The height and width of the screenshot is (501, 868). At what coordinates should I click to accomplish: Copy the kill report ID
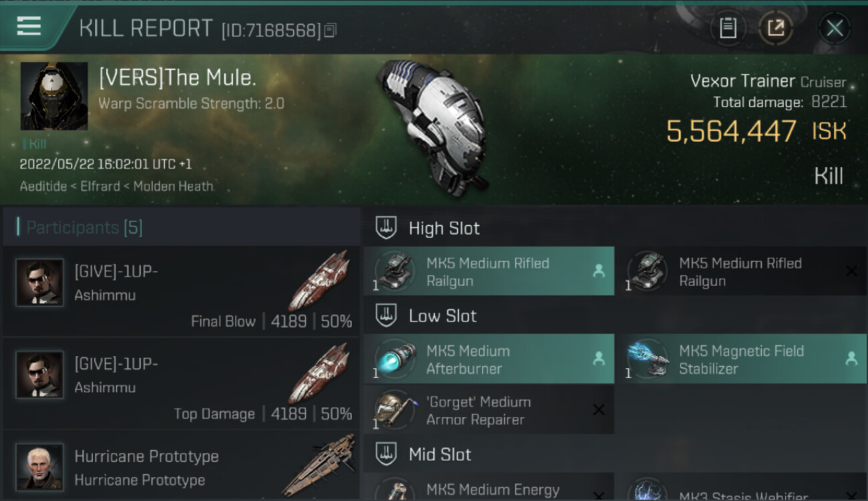(x=331, y=30)
